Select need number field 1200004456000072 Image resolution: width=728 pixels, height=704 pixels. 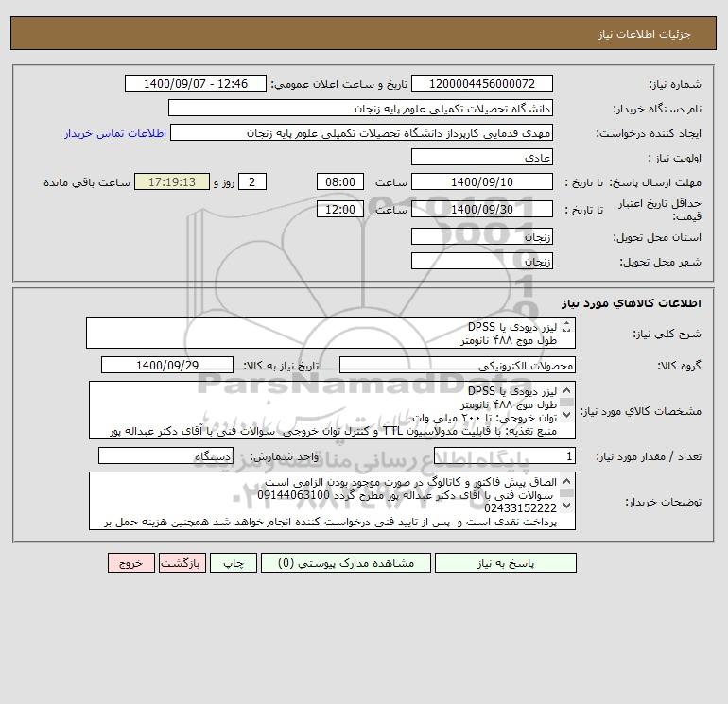482,83
